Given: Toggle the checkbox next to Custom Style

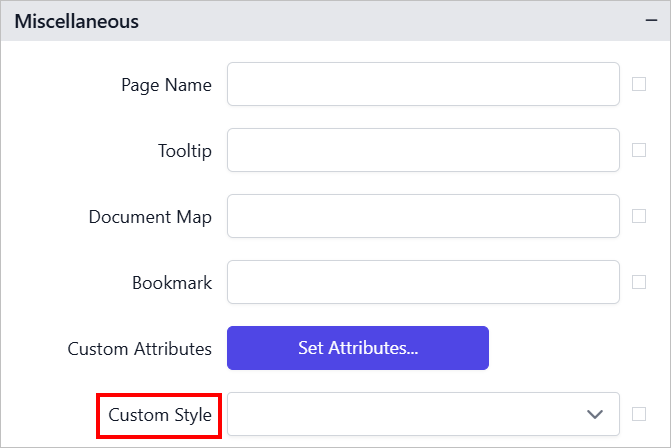Looking at the screenshot, I should click(639, 414).
